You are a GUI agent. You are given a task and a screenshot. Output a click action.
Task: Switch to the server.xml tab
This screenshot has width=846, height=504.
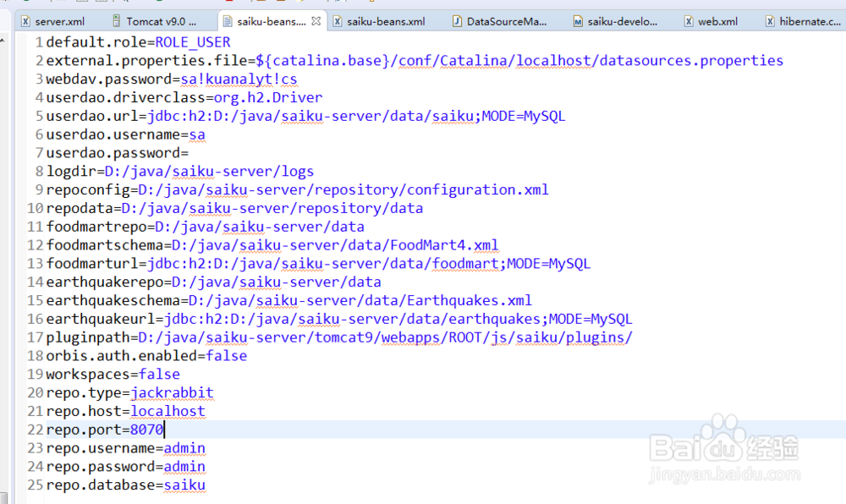59,21
